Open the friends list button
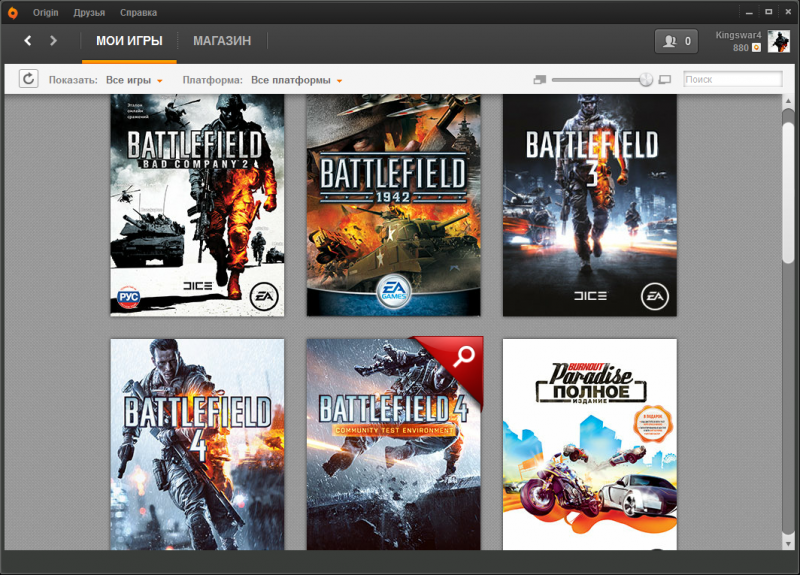Viewport: 800px width, 575px height. [675, 41]
